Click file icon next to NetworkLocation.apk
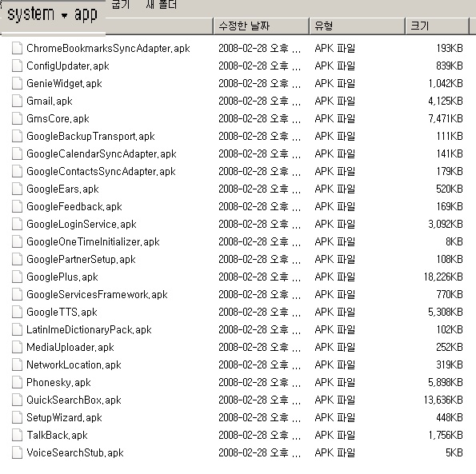This screenshot has height=474, width=476. 17,364
